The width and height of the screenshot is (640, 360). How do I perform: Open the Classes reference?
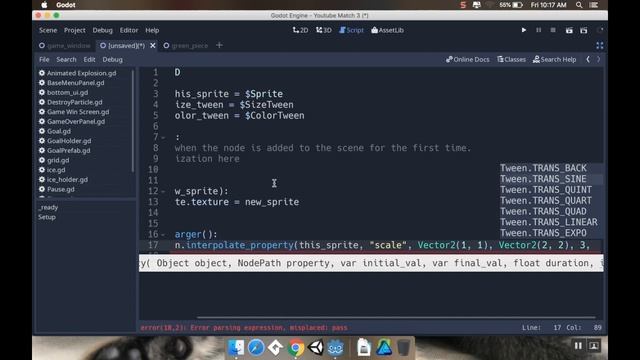(511, 60)
